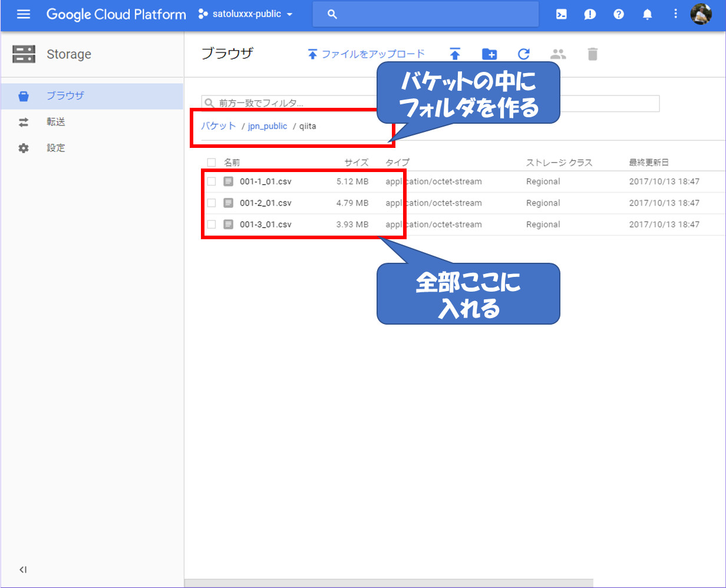The width and height of the screenshot is (726, 588).
Task: Open the feedback alert icon
Action: tap(590, 15)
